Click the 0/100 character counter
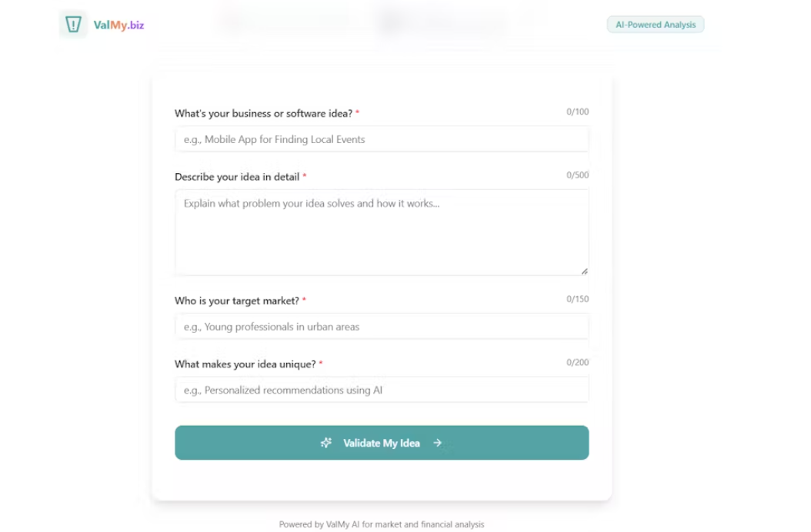This screenshot has width=811, height=532. click(x=577, y=111)
